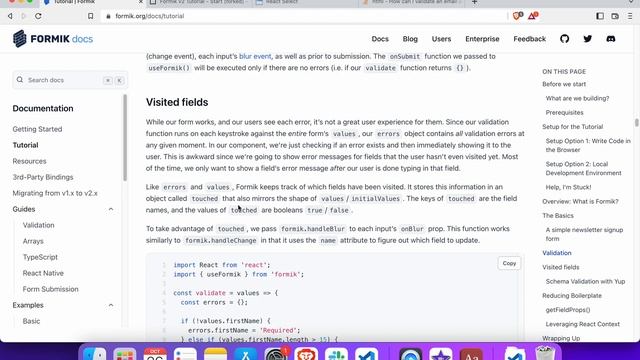Bookmark this page icon
Image resolution: width=640 pixels, height=360 pixels.
coord(91,16)
